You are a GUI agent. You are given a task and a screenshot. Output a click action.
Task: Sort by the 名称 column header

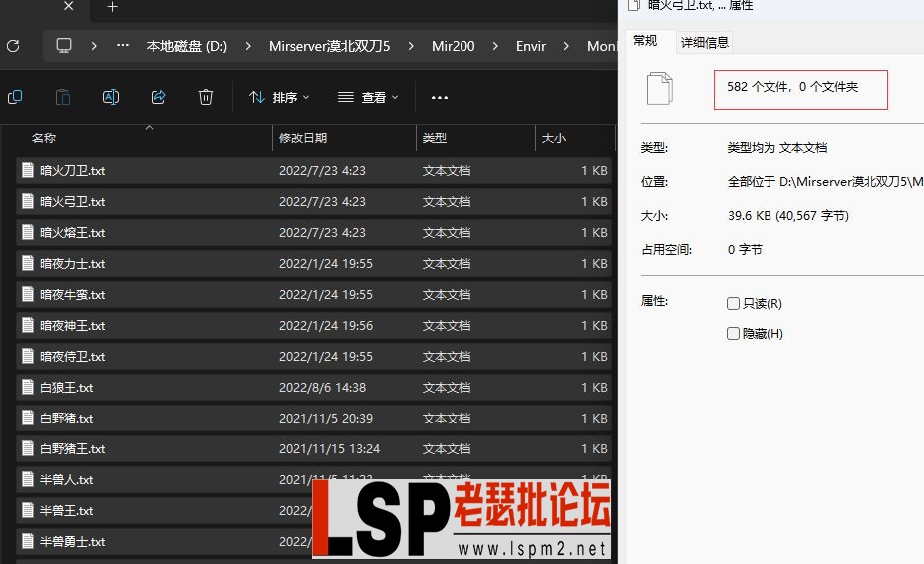[44, 138]
